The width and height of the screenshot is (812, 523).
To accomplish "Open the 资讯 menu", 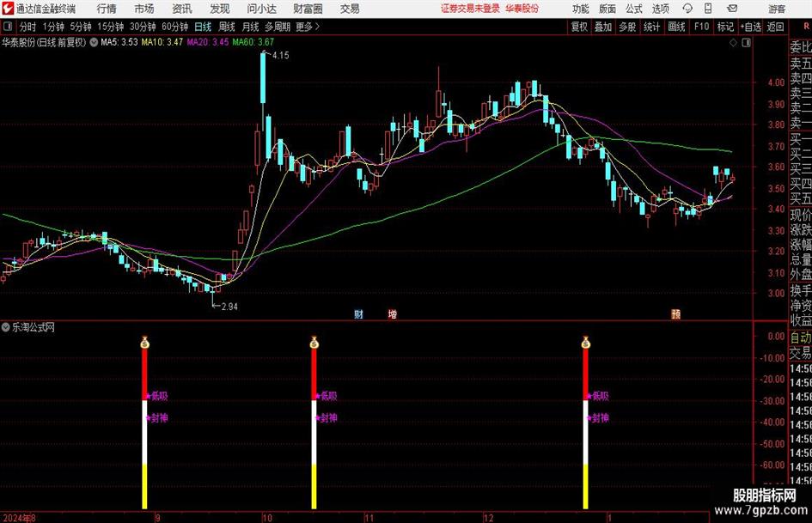I will coord(182,9).
